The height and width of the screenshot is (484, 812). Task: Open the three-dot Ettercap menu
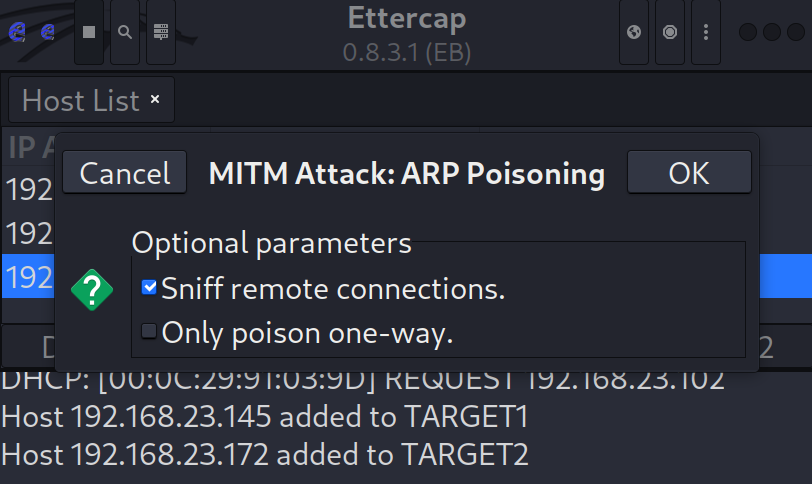coord(706,32)
